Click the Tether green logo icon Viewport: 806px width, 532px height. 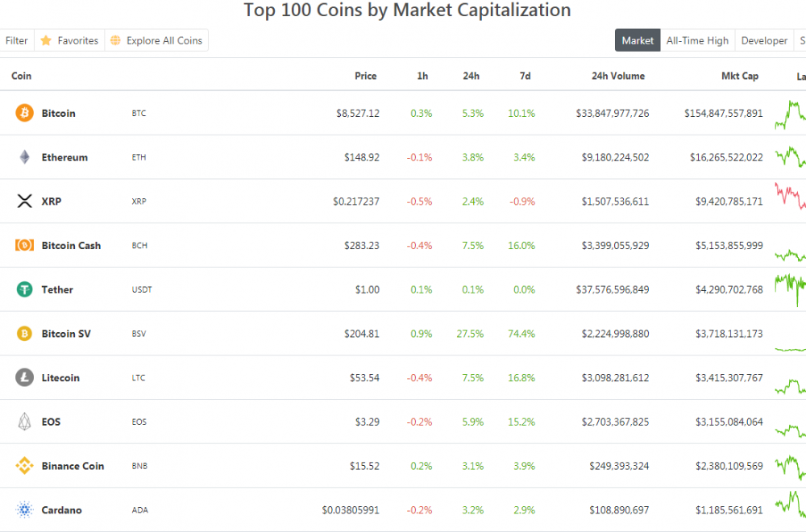[x=24, y=289]
